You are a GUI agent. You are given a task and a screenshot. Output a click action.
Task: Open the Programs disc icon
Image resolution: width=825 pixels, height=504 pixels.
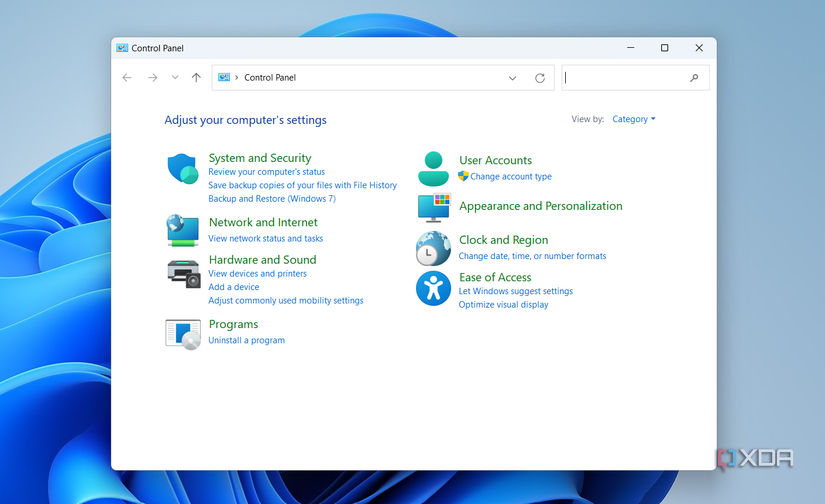tap(183, 334)
